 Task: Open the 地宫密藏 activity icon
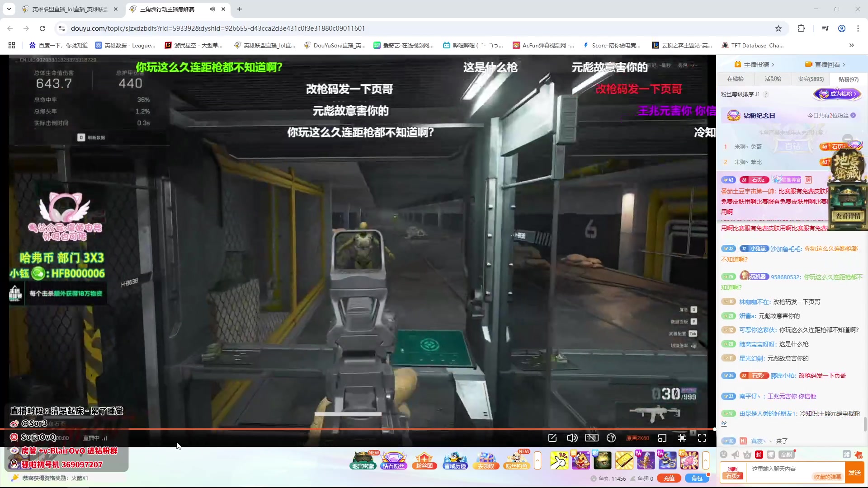(x=363, y=460)
